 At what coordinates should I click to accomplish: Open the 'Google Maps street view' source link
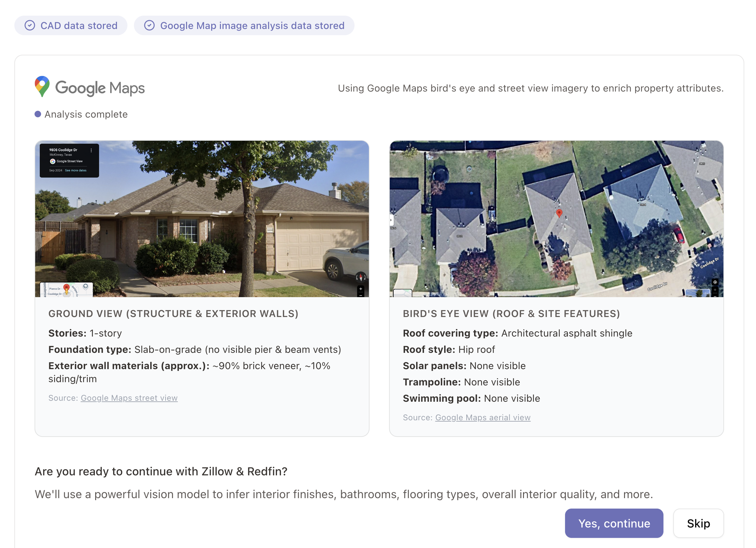click(x=129, y=398)
